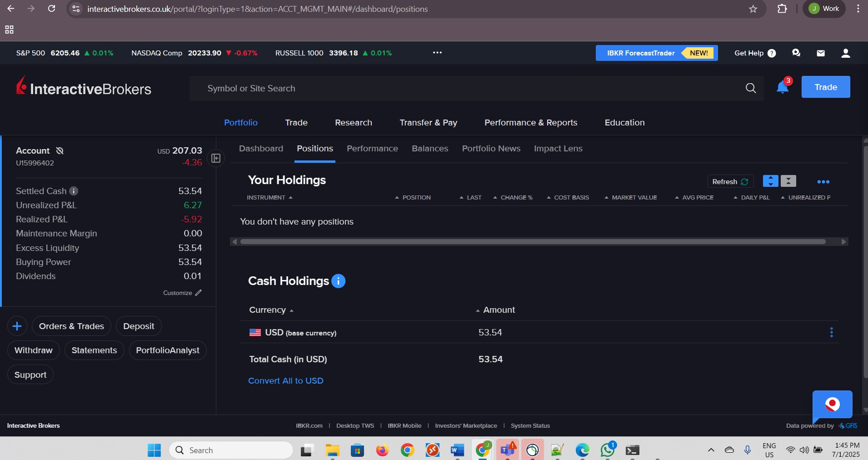Sort cash by Amount column

(495, 310)
